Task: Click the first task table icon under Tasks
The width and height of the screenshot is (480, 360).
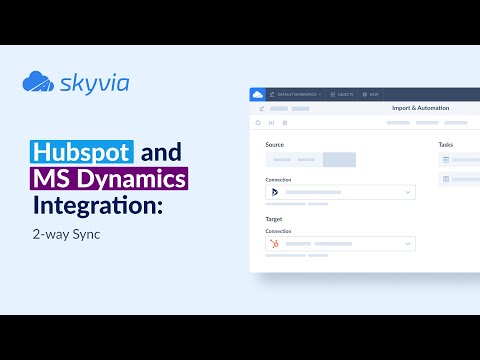Action: point(446,160)
